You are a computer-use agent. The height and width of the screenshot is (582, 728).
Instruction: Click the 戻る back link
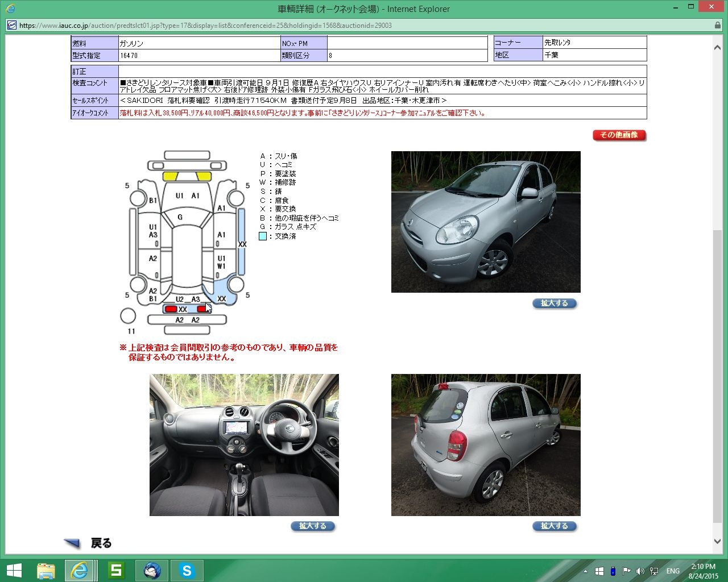101,543
